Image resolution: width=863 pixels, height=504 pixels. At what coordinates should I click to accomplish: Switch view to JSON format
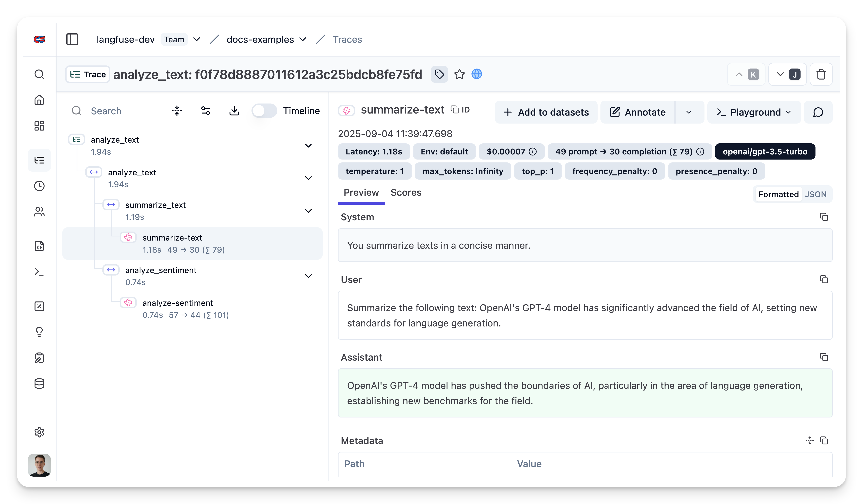click(815, 194)
